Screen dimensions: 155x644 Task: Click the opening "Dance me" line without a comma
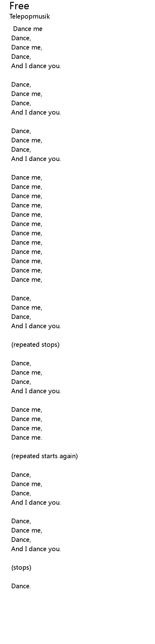point(28,29)
